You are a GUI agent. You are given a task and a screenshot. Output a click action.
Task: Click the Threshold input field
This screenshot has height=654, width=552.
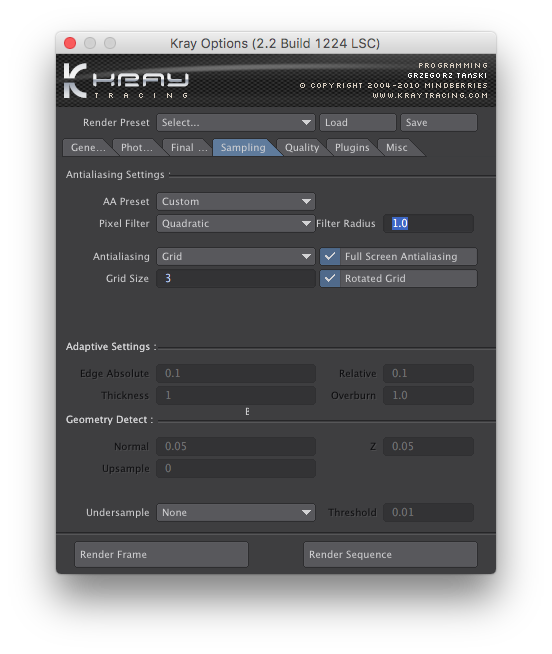[428, 513]
